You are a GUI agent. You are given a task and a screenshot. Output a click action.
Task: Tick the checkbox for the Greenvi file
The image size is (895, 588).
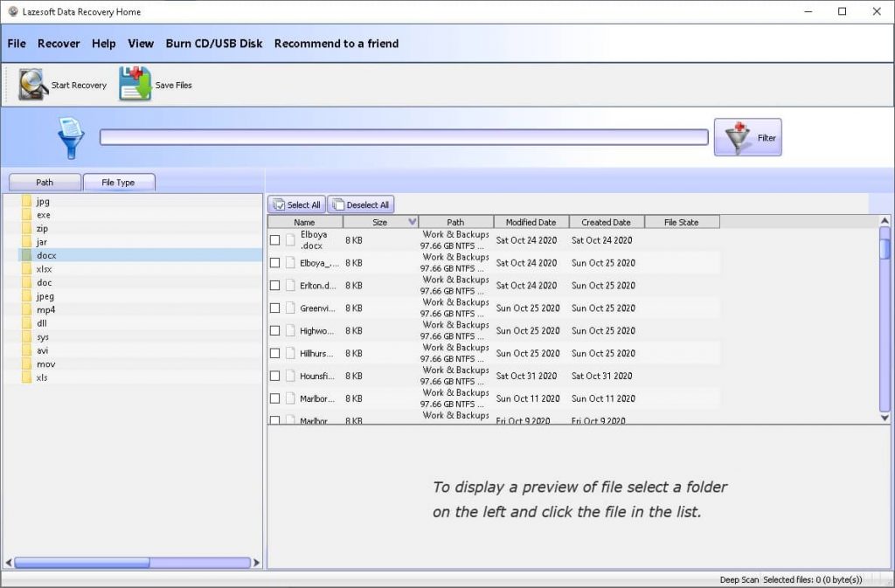point(275,308)
